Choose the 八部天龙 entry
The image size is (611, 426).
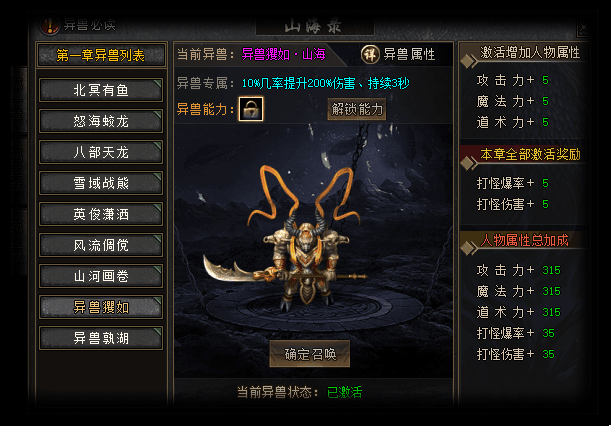(x=101, y=152)
